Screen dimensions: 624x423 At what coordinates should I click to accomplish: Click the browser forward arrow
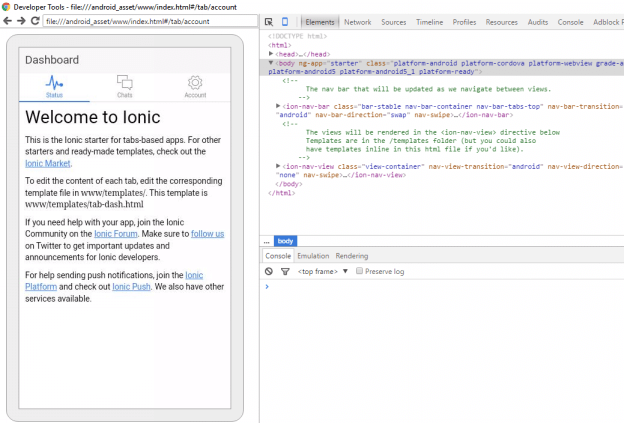(21, 21)
